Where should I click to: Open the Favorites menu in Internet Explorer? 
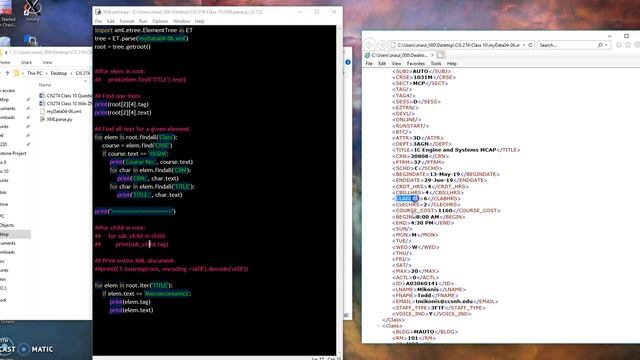pos(416,64)
